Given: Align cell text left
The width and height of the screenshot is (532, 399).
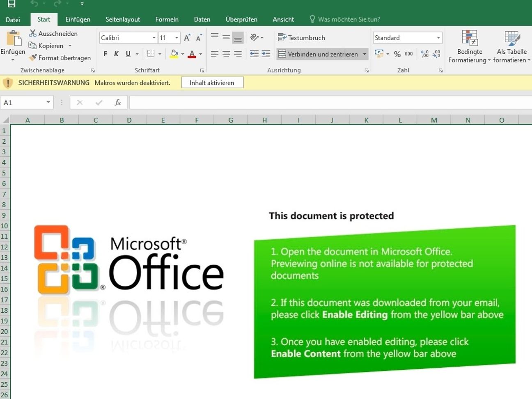Looking at the screenshot, I should [214, 54].
